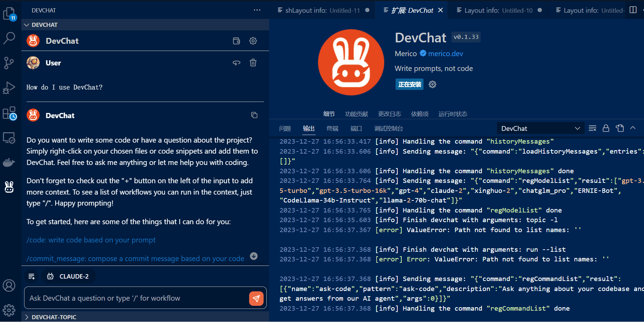Switch to the 终端 panel tab
The height and width of the screenshot is (322, 644).
pyautogui.click(x=333, y=128)
